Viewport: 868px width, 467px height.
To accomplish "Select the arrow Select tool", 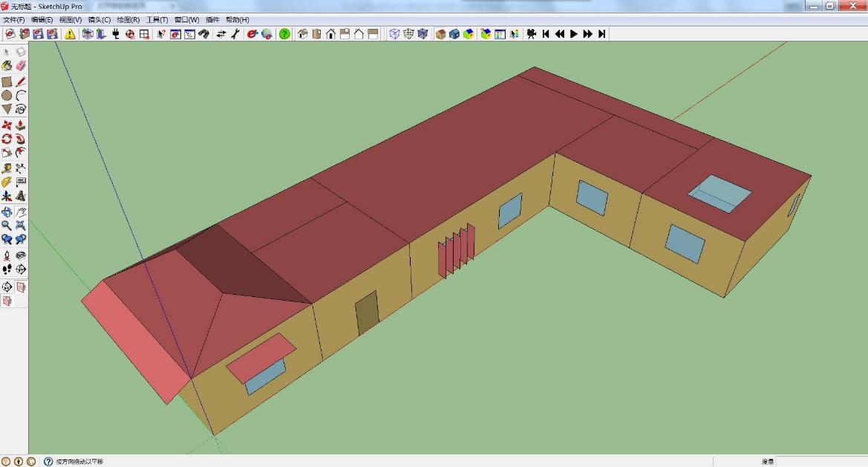I will coord(7,52).
